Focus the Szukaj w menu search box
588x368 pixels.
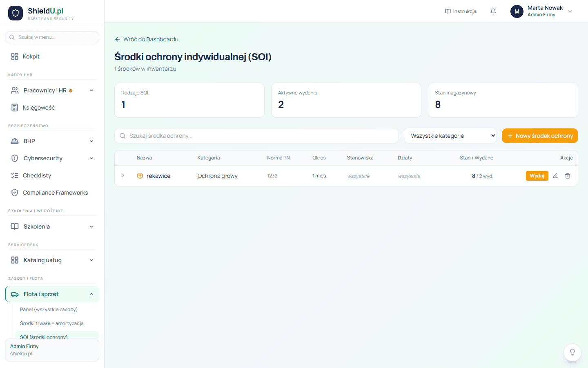tap(52, 37)
